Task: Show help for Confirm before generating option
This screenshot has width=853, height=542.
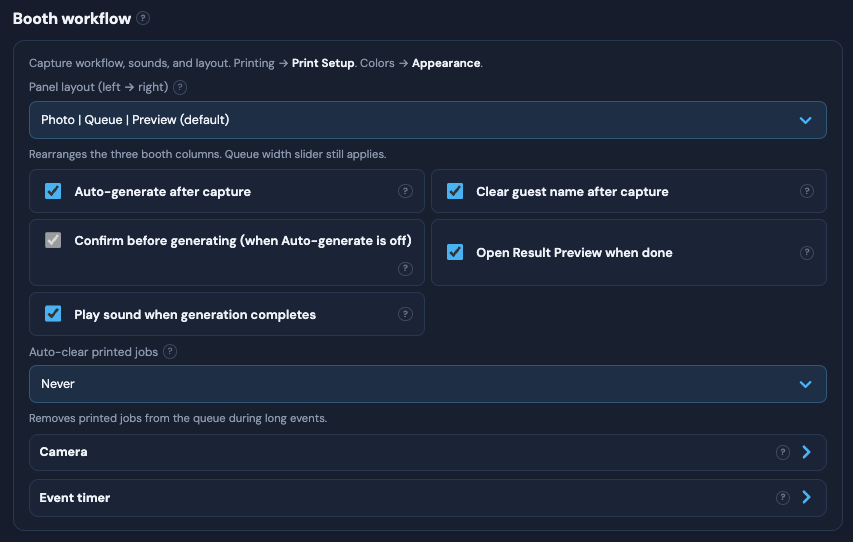Action: tap(405, 268)
